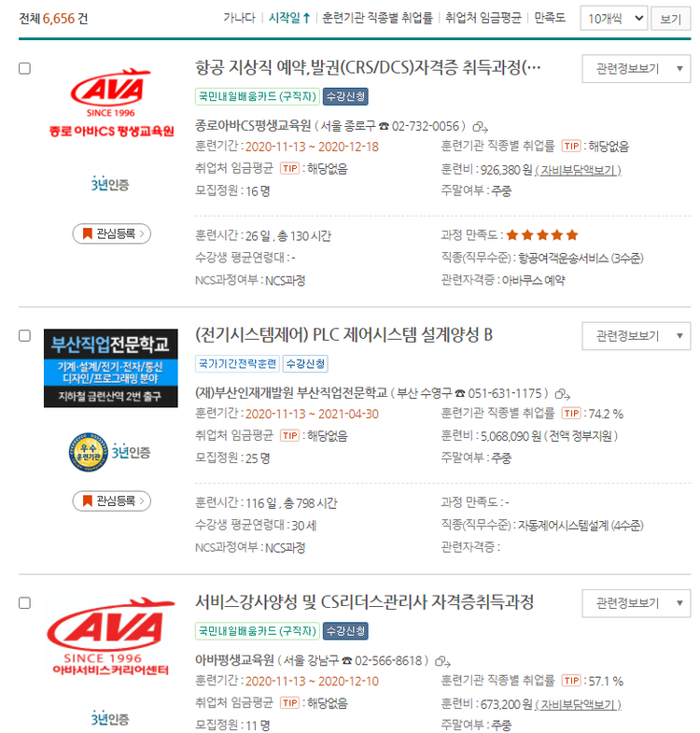Open external link icon after 부산직업전문학교 phone number

[x=563, y=394]
